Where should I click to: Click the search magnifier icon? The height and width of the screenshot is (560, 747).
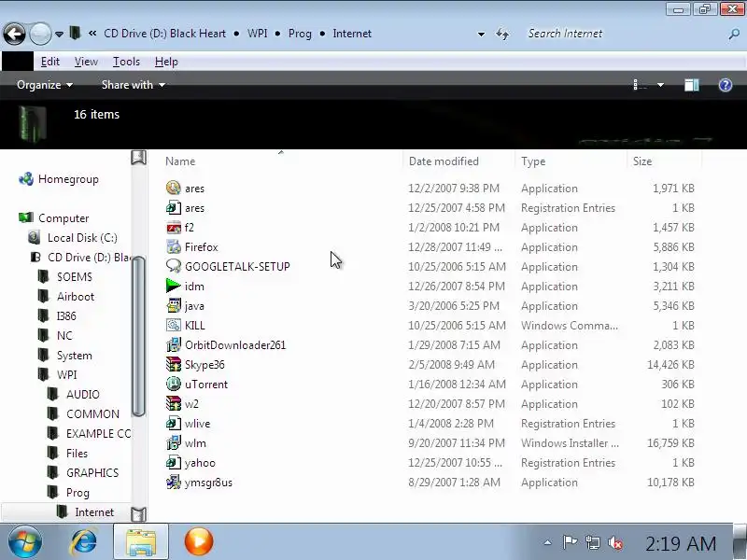click(734, 34)
